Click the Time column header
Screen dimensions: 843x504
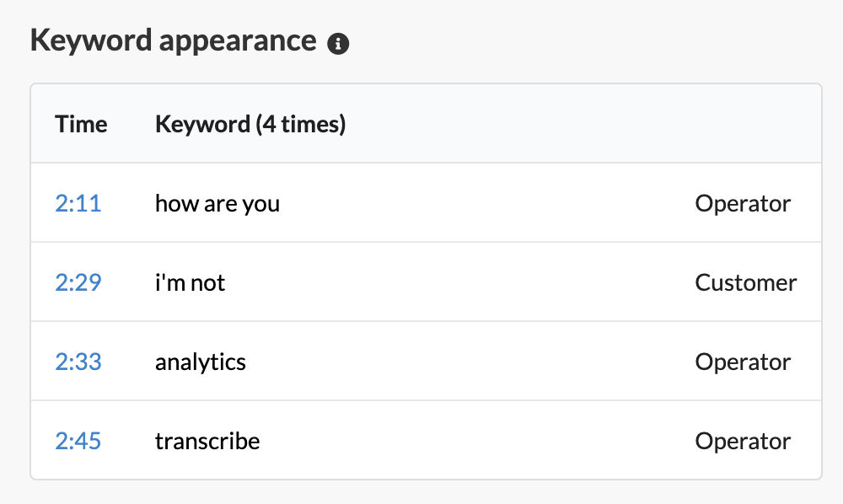81,124
